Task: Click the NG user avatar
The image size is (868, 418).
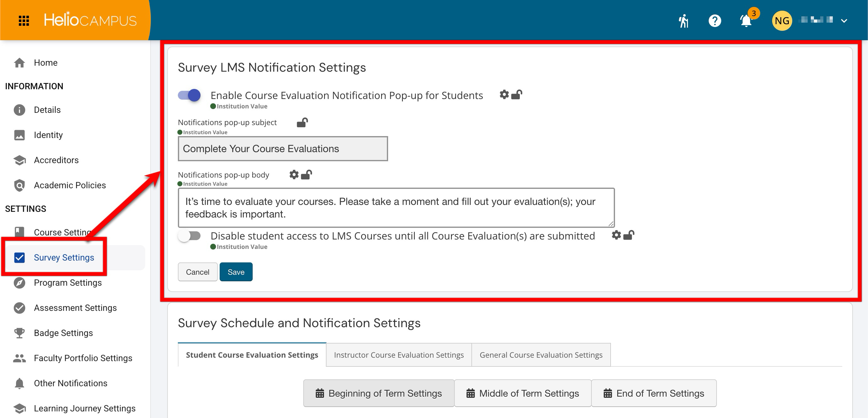Action: click(x=782, y=20)
